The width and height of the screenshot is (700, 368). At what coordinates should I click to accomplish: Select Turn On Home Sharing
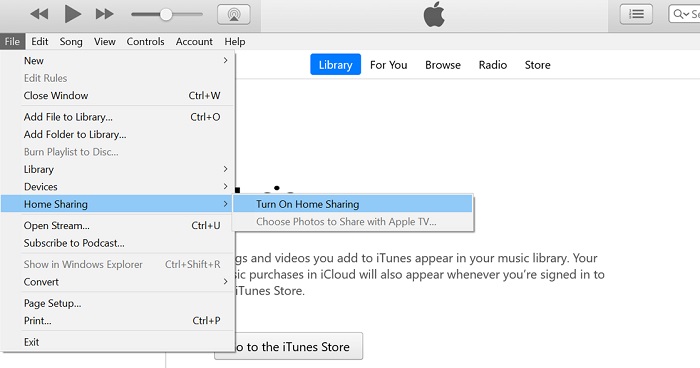pyautogui.click(x=353, y=204)
